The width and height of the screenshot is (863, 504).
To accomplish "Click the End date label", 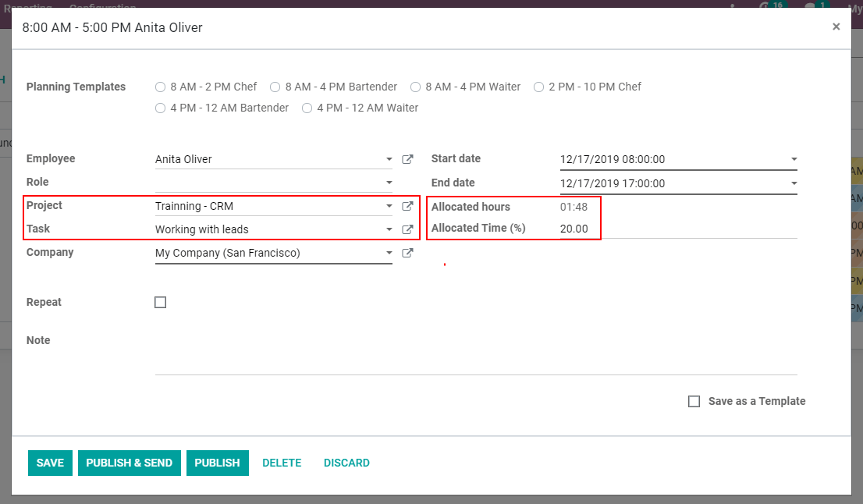I will coord(453,183).
